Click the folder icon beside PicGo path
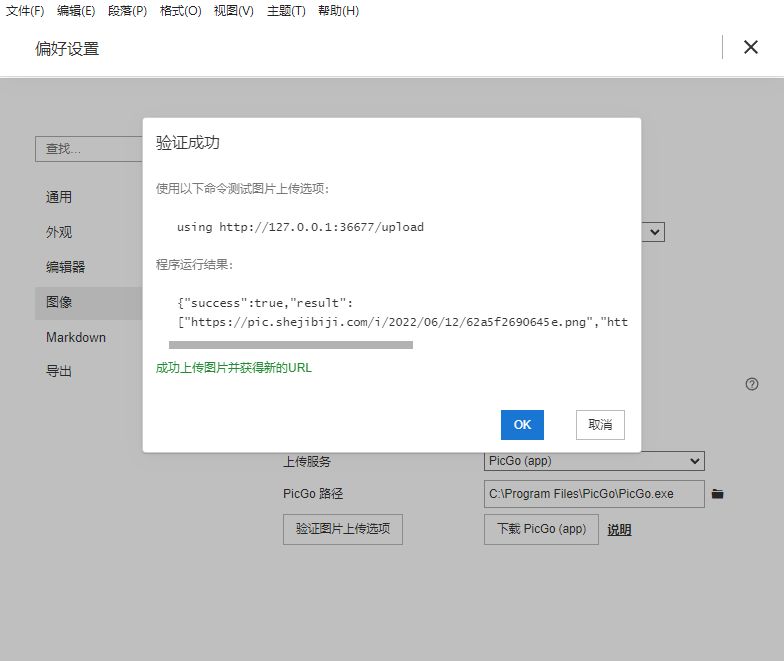This screenshot has height=661, width=784. pos(717,494)
